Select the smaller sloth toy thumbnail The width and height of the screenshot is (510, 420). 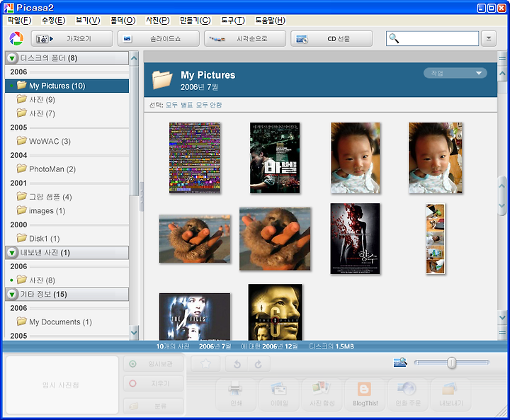pos(195,239)
